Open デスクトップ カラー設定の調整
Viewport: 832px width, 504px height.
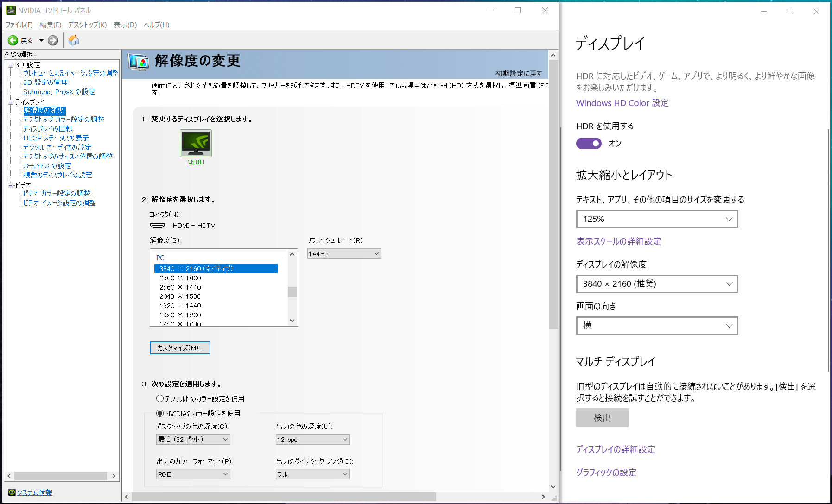coord(64,120)
